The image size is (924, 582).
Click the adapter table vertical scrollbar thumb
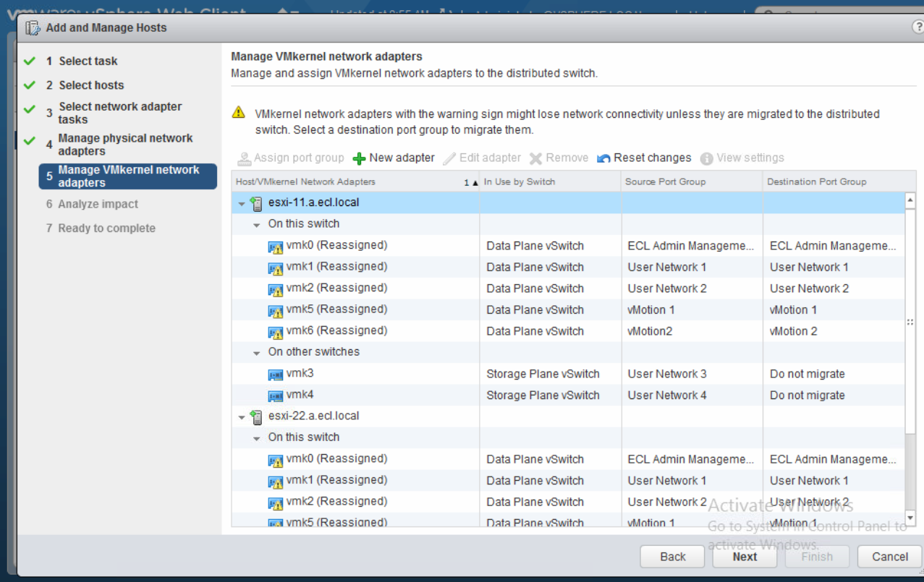(x=910, y=322)
